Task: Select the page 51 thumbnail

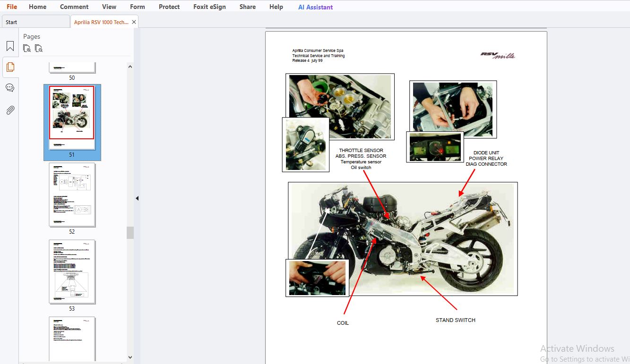Action: (72, 118)
